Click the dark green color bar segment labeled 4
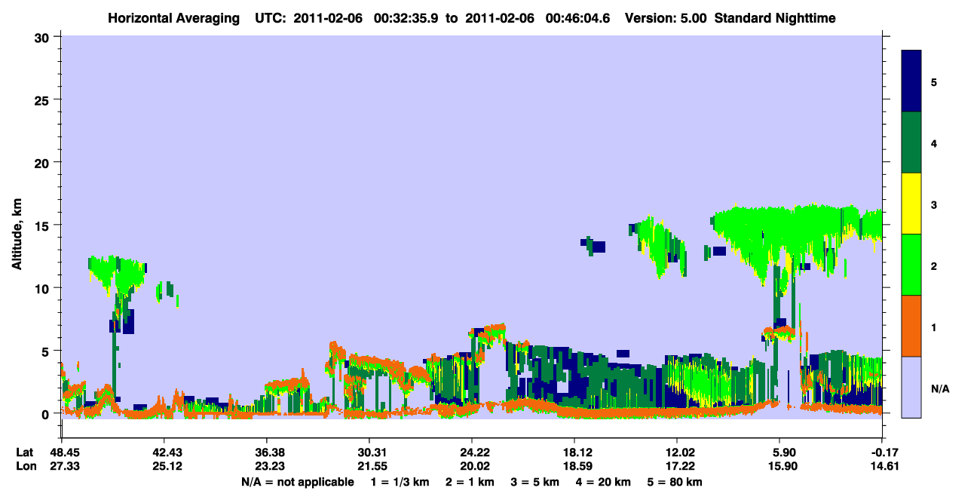Image resolution: width=980 pixels, height=503 pixels. point(911,143)
